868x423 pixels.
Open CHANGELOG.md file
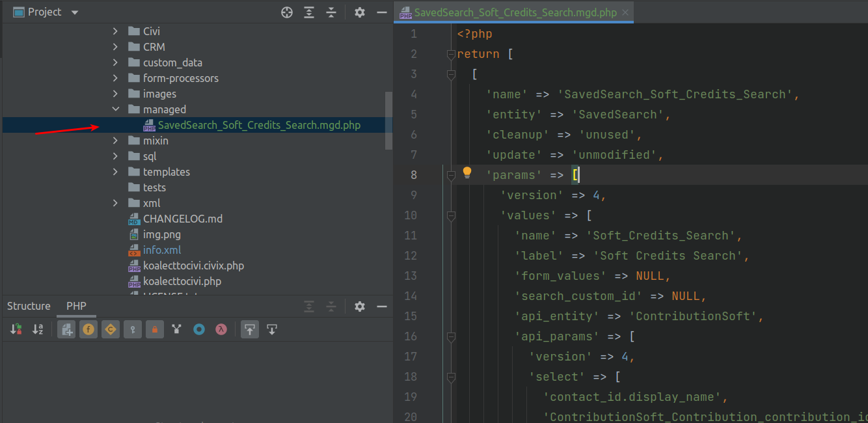(x=182, y=219)
